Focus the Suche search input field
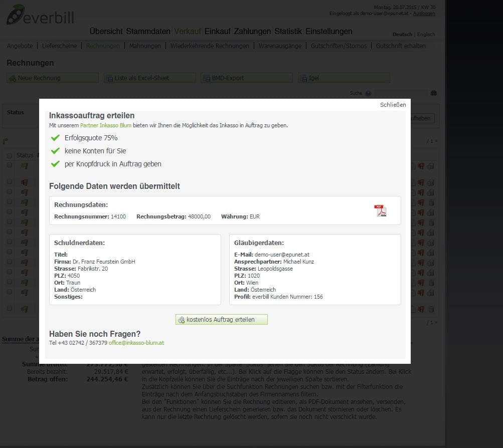 click(401, 93)
